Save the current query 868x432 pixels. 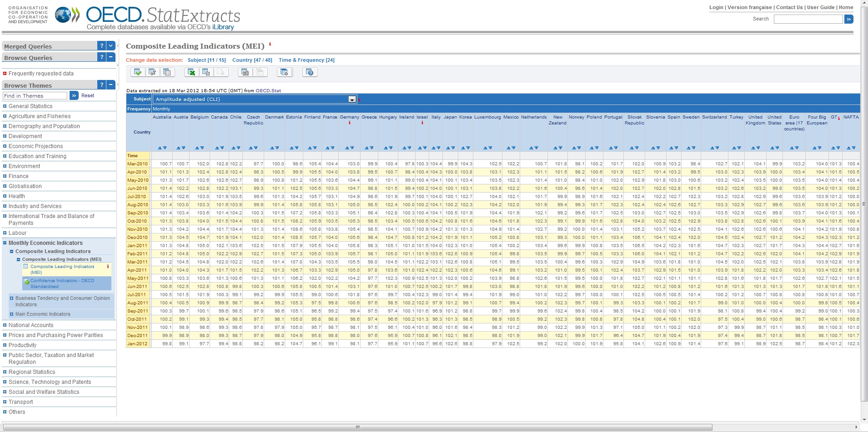pyautogui.click(x=137, y=72)
